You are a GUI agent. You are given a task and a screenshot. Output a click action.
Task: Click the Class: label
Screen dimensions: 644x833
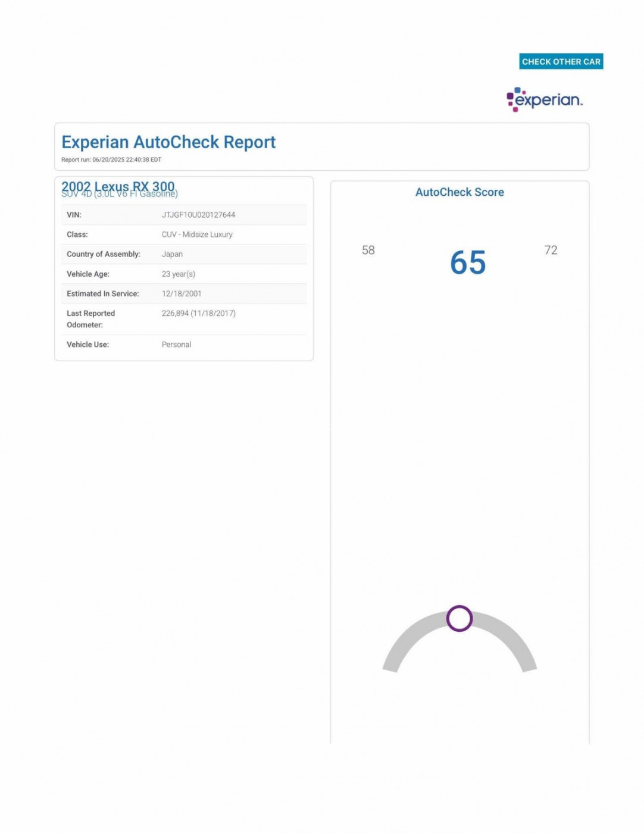coord(77,234)
